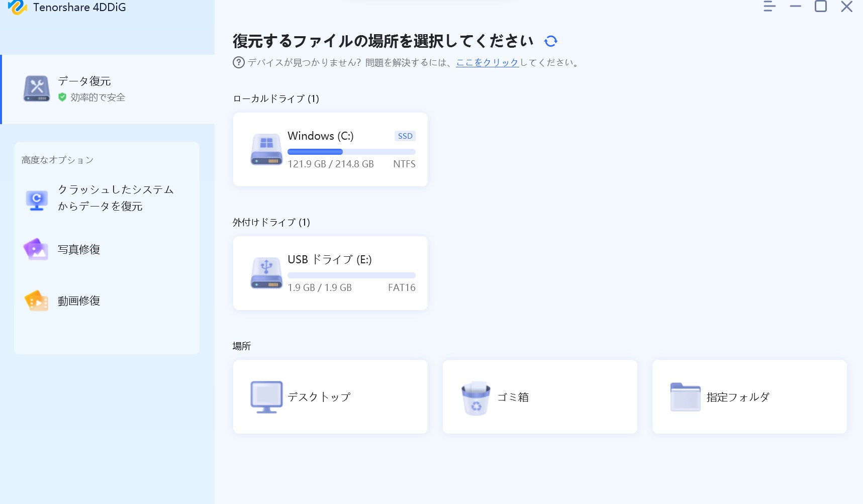
Task: Click the crashed system recovery icon
Action: 37,200
